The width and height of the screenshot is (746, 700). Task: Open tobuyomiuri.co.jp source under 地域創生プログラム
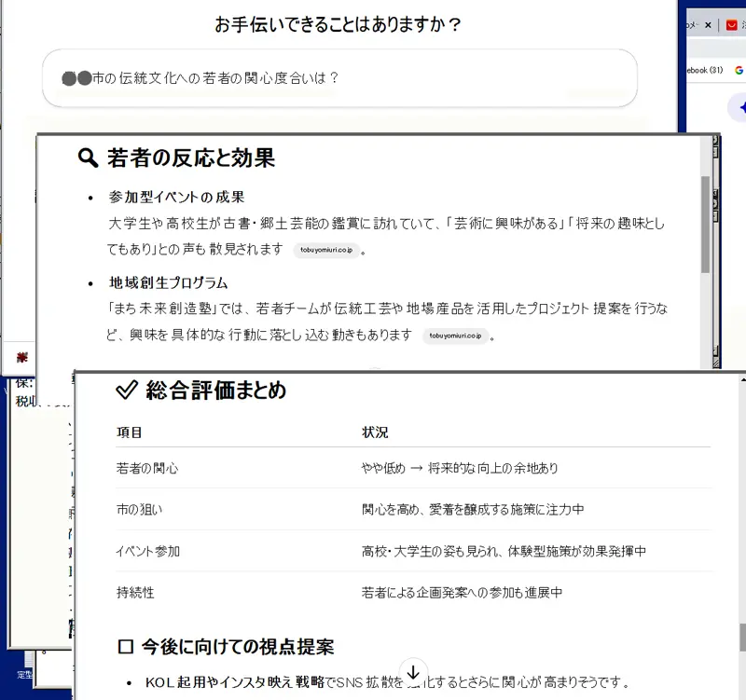455,336
